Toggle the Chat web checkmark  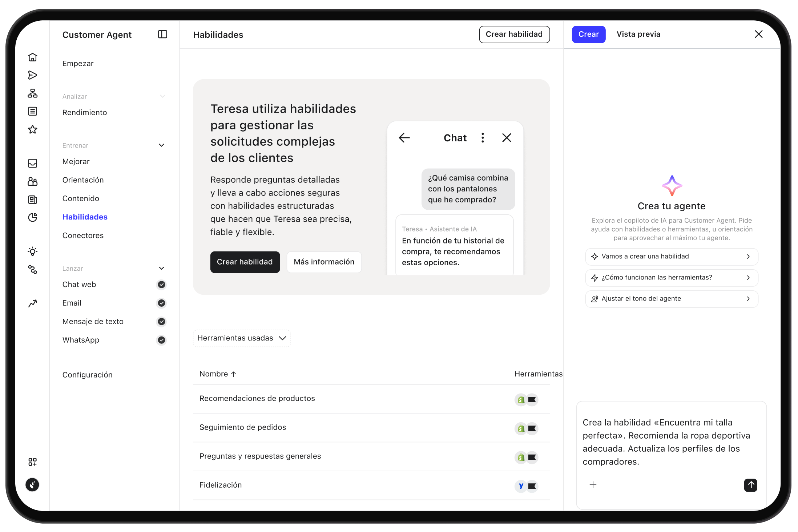[x=161, y=285]
